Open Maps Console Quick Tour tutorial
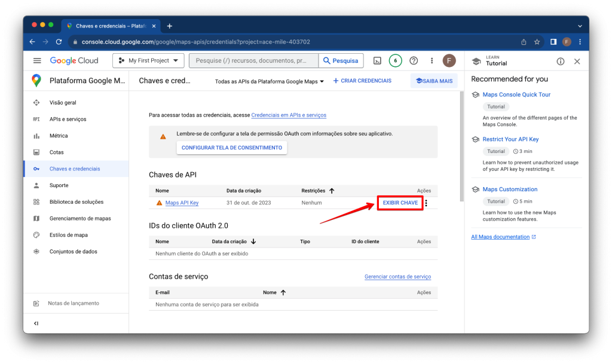This screenshot has width=612, height=364. click(x=516, y=94)
